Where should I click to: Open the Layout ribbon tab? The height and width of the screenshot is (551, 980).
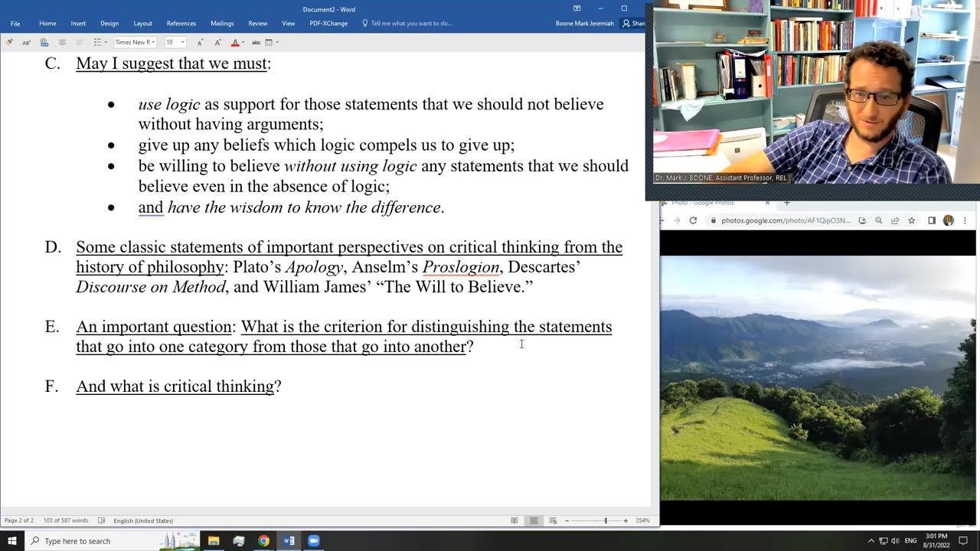[142, 23]
